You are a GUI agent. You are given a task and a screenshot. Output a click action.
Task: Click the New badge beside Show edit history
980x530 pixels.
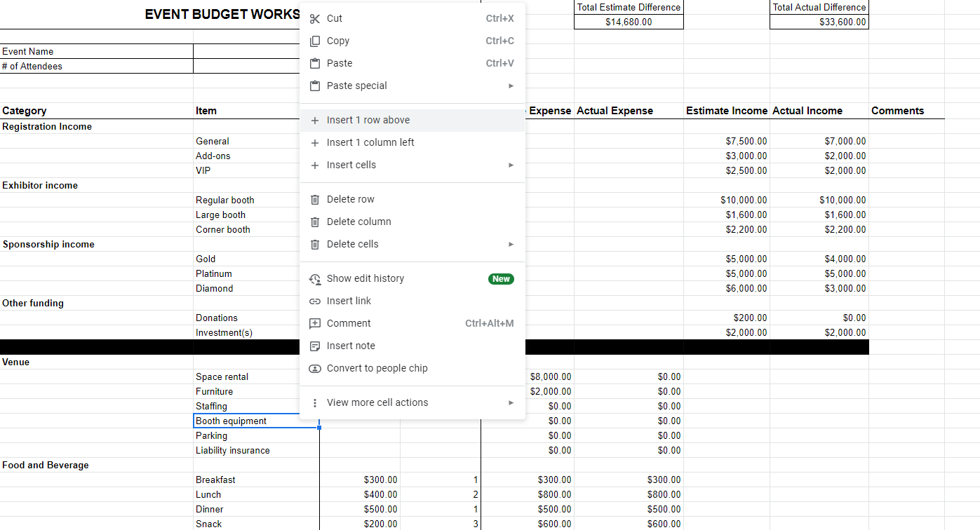(x=501, y=278)
